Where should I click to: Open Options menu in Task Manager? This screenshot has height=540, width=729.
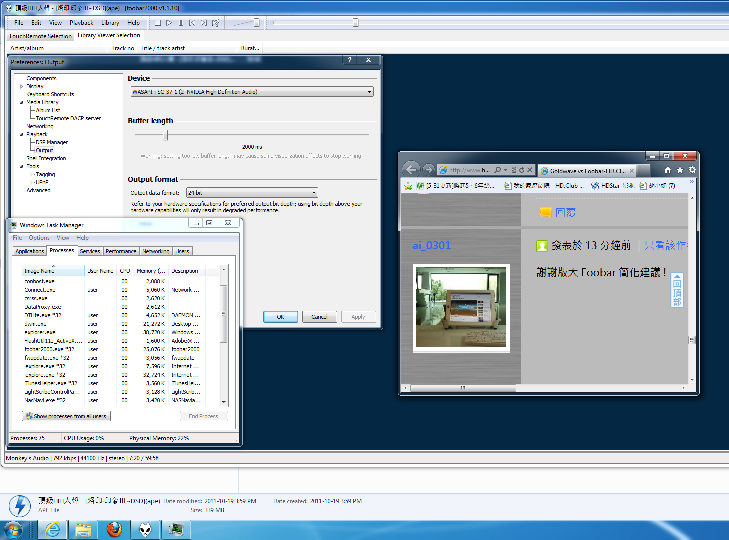pyautogui.click(x=39, y=238)
